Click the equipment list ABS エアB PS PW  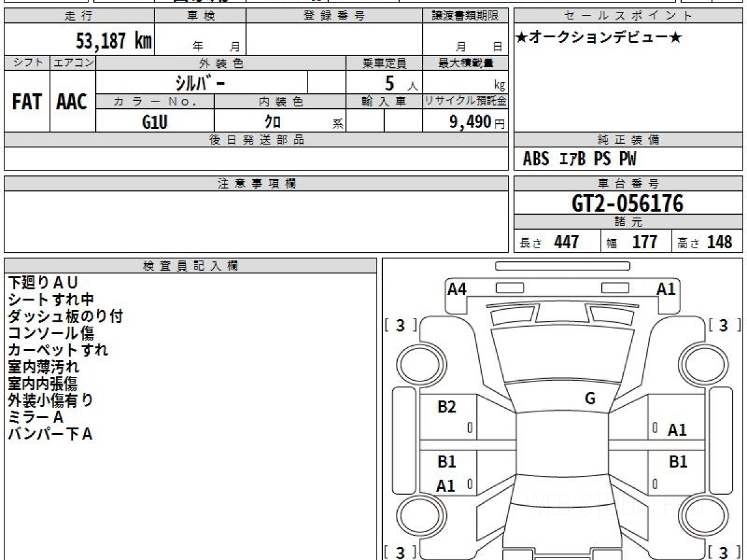click(580, 159)
